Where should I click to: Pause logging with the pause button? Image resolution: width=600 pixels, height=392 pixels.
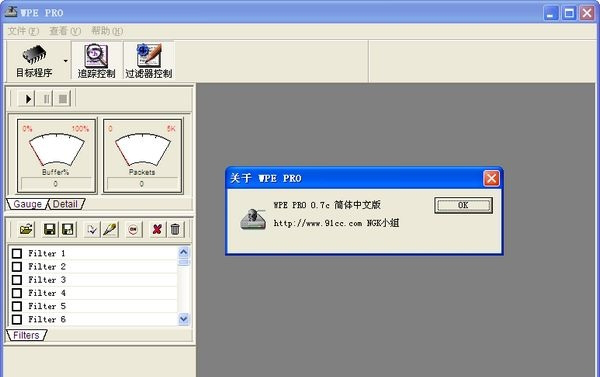[x=46, y=99]
